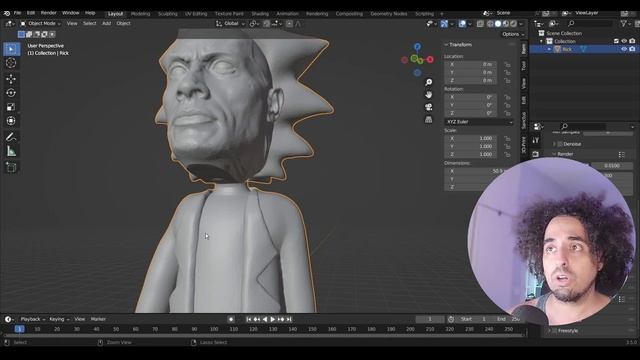Image resolution: width=640 pixels, height=360 pixels.
Task: Jump to the timeline end
Action: (289, 319)
